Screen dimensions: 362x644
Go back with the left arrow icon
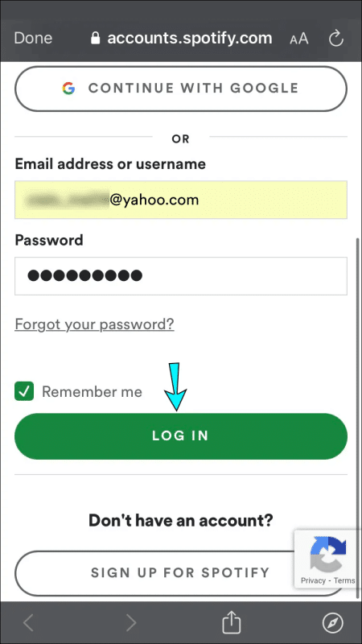[28, 622]
